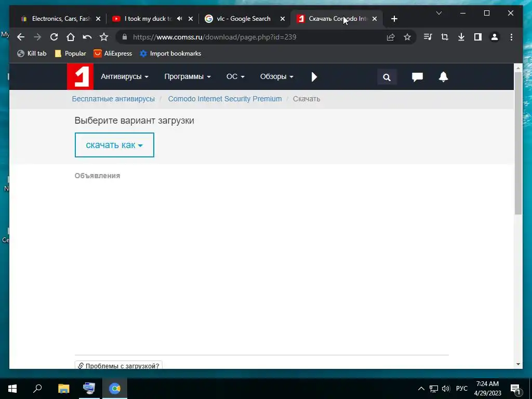This screenshot has height=399, width=532.
Task: Open the Windows Start menu
Action: pos(12,388)
